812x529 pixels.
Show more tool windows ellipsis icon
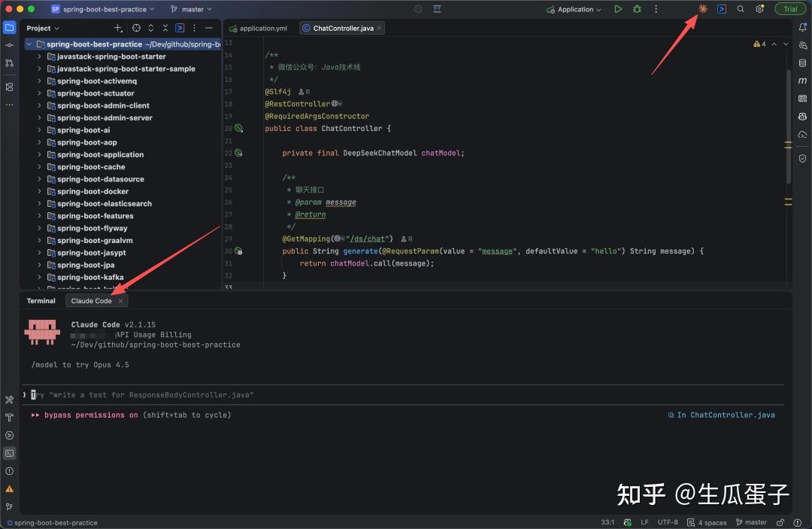pyautogui.click(x=9, y=105)
